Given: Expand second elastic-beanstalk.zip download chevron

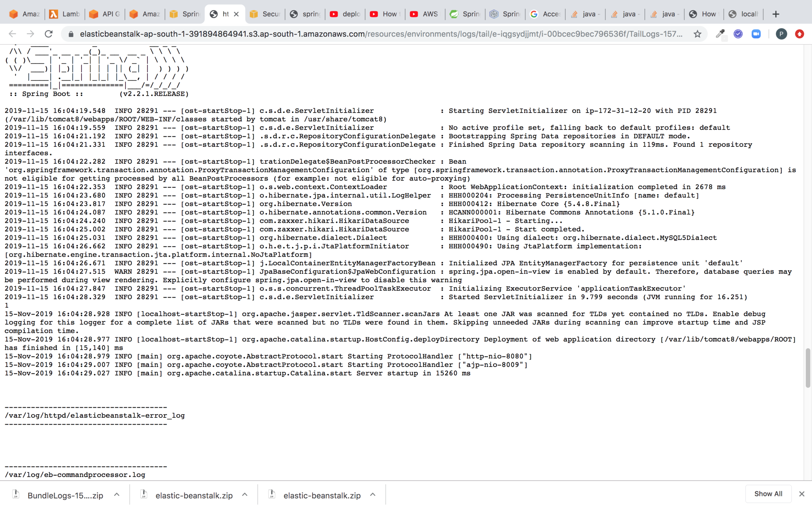Looking at the screenshot, I should [373, 495].
